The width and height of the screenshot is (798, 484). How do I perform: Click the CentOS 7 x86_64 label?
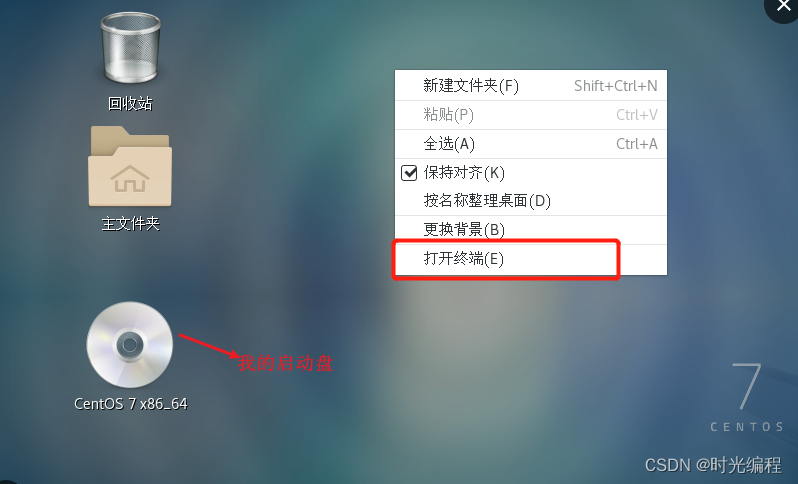(131, 404)
